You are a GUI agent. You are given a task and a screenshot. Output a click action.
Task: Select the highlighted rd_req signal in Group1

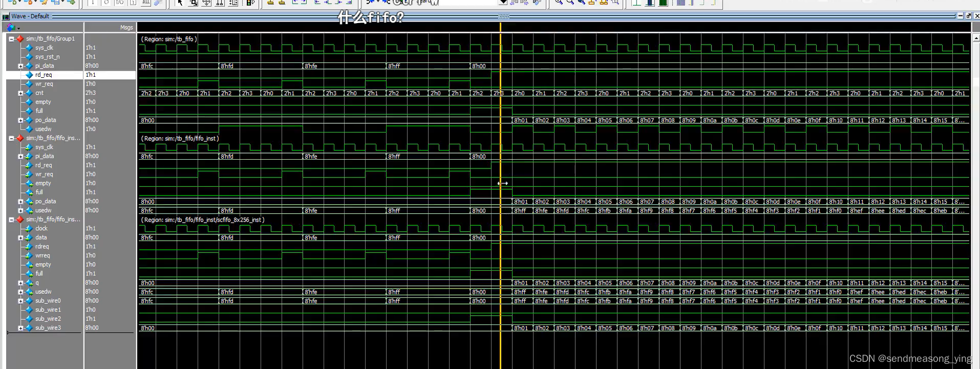coord(44,75)
